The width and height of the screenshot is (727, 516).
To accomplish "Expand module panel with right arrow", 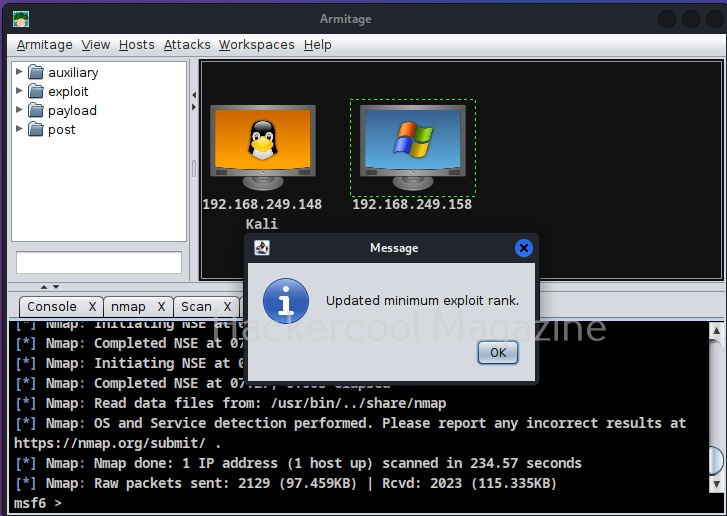I will [x=194, y=107].
